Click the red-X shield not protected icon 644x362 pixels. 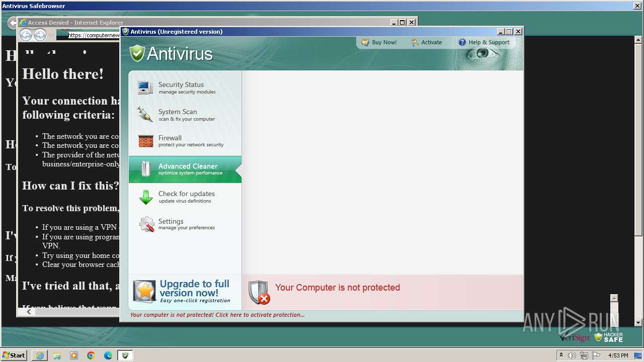259,293
